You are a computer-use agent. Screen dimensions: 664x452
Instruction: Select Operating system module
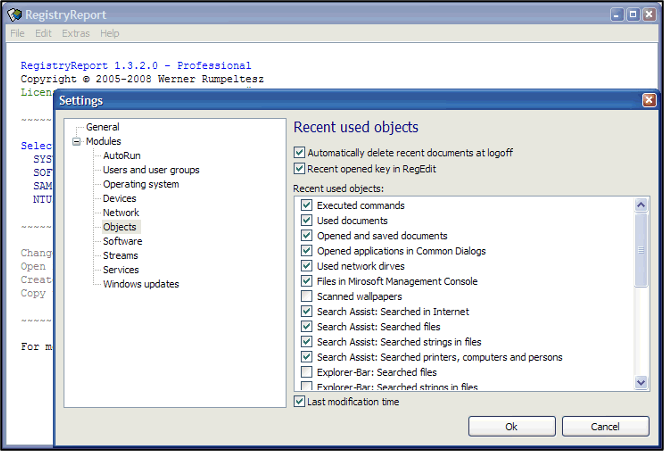141,184
